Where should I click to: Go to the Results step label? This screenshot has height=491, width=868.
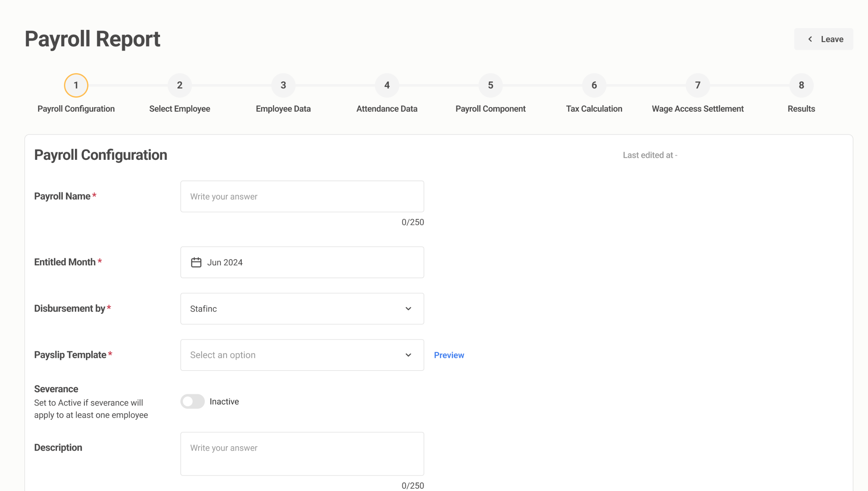point(801,109)
